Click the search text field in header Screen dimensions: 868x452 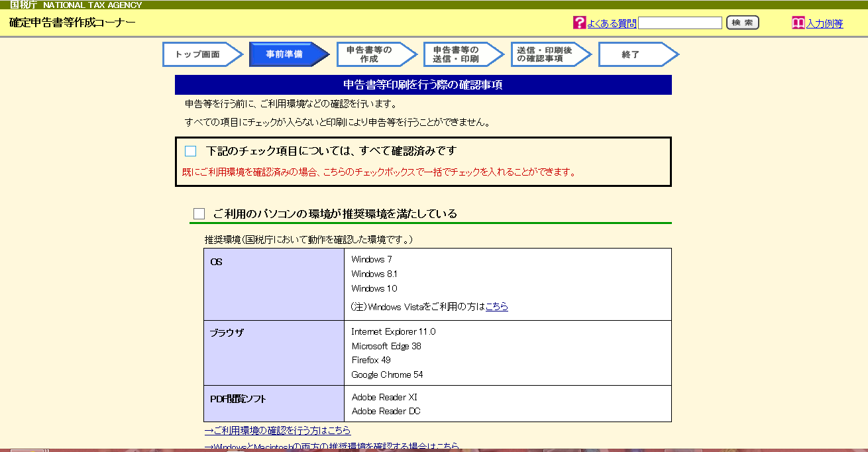click(x=680, y=23)
